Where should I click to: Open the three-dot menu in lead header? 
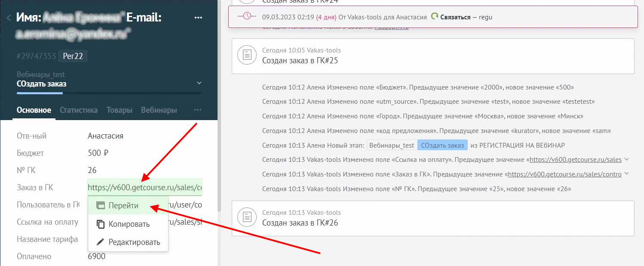click(198, 18)
